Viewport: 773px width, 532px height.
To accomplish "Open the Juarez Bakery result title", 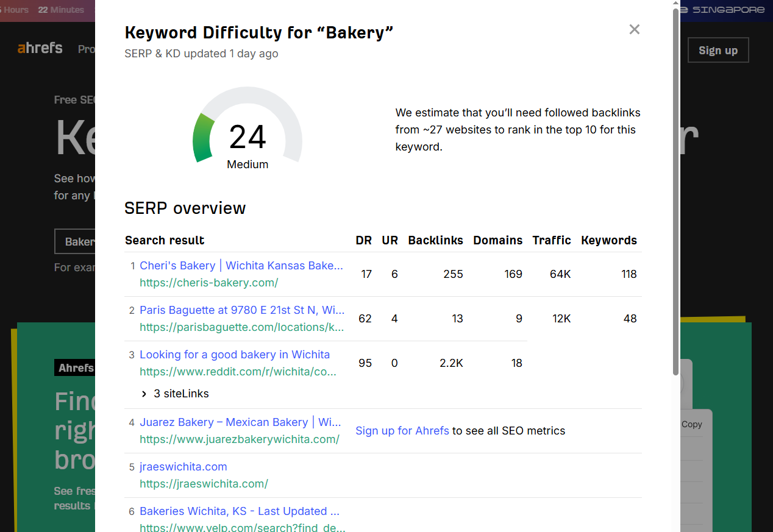I will [240, 422].
